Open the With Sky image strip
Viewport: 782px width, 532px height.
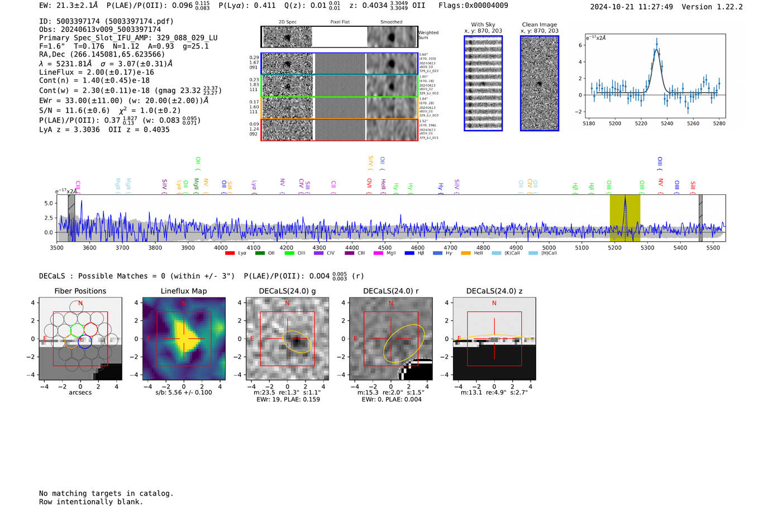(x=483, y=83)
